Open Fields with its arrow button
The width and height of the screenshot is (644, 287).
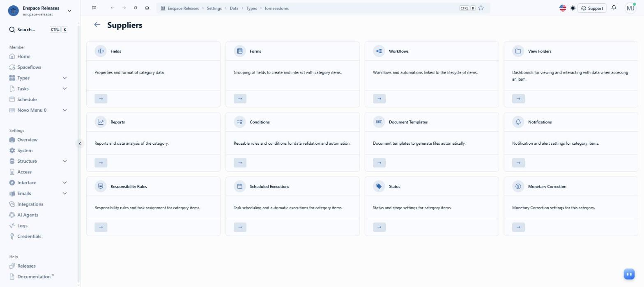coord(101,98)
